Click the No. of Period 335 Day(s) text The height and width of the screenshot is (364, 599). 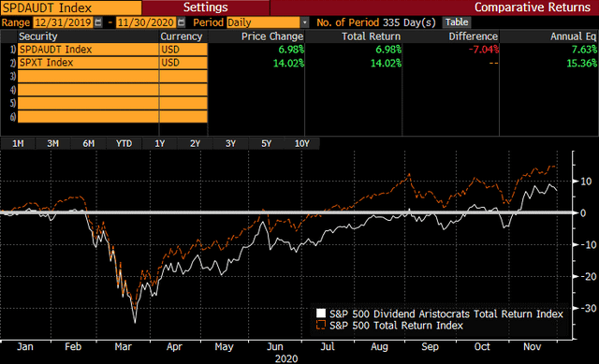(376, 22)
